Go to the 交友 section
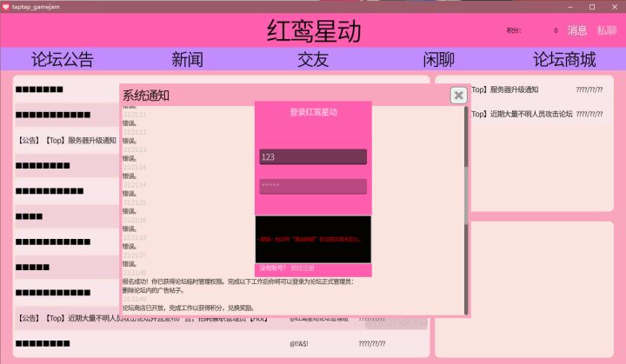626x364 pixels. (313, 59)
